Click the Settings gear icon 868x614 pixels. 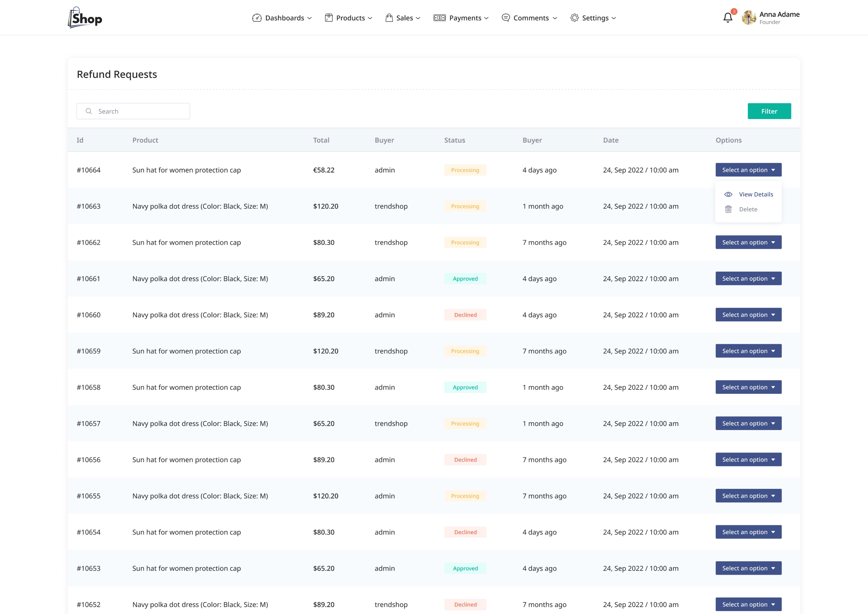click(574, 18)
